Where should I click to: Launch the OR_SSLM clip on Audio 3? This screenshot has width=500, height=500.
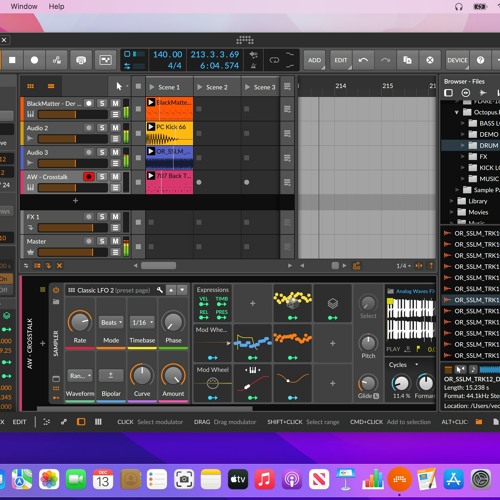[151, 151]
